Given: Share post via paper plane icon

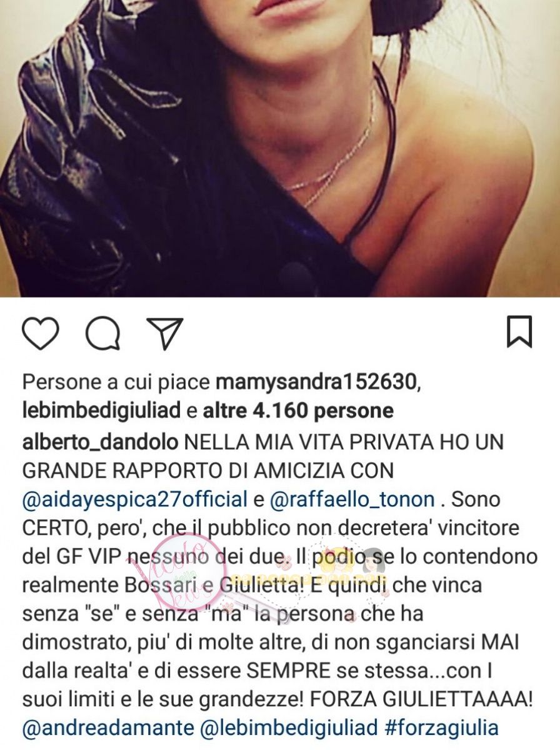Looking at the screenshot, I should (164, 333).
